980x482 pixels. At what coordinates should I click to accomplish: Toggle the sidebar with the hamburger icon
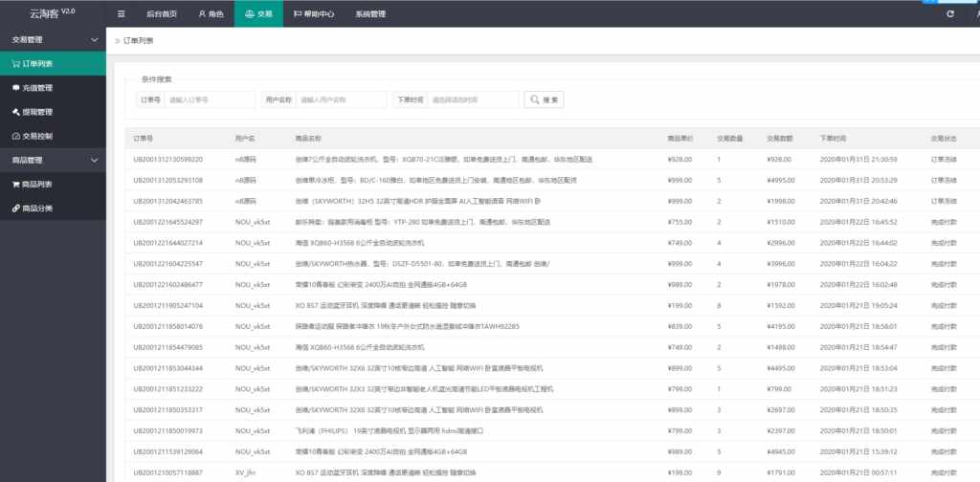[122, 13]
